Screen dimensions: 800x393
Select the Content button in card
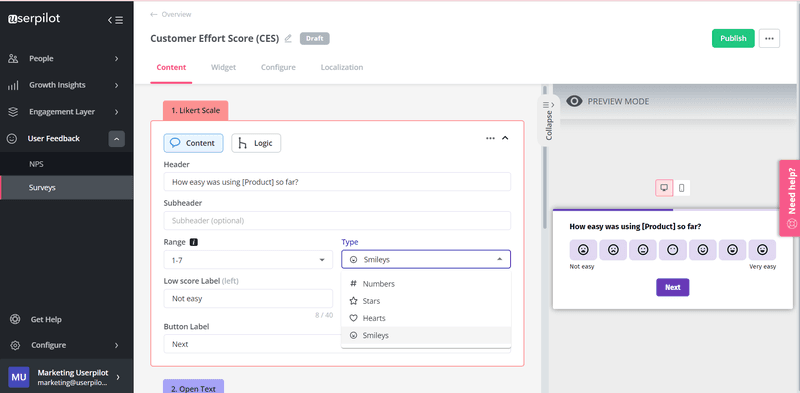[x=193, y=143]
